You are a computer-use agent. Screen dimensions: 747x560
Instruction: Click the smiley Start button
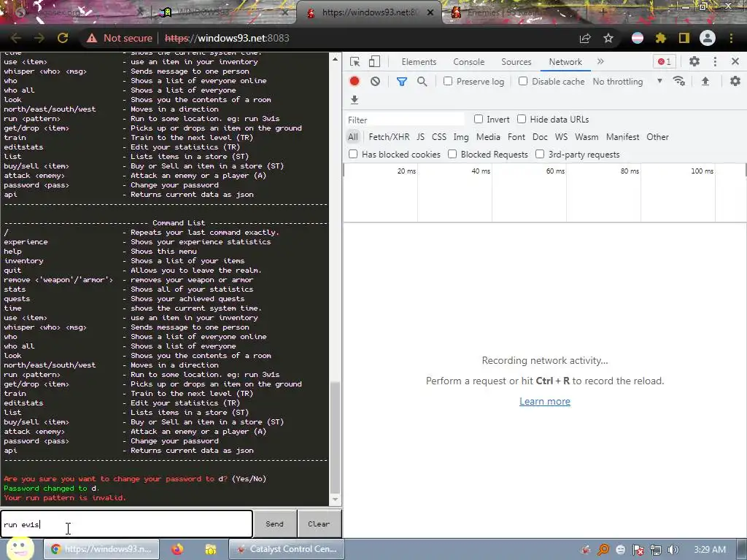19,548
